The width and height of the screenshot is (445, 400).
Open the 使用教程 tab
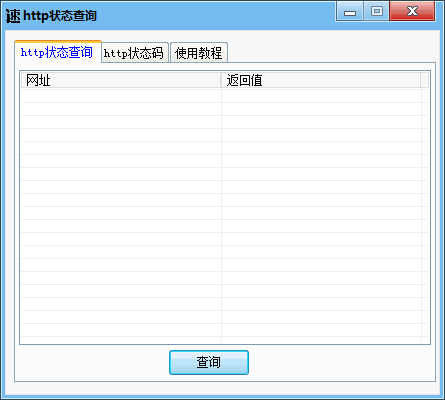pos(199,53)
